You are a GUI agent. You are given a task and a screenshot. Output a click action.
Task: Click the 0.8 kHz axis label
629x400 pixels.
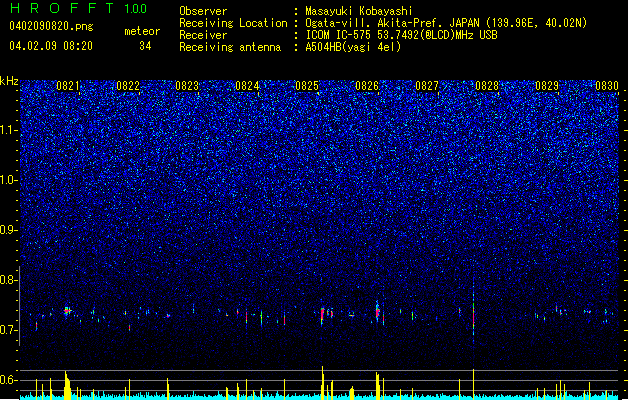9,280
